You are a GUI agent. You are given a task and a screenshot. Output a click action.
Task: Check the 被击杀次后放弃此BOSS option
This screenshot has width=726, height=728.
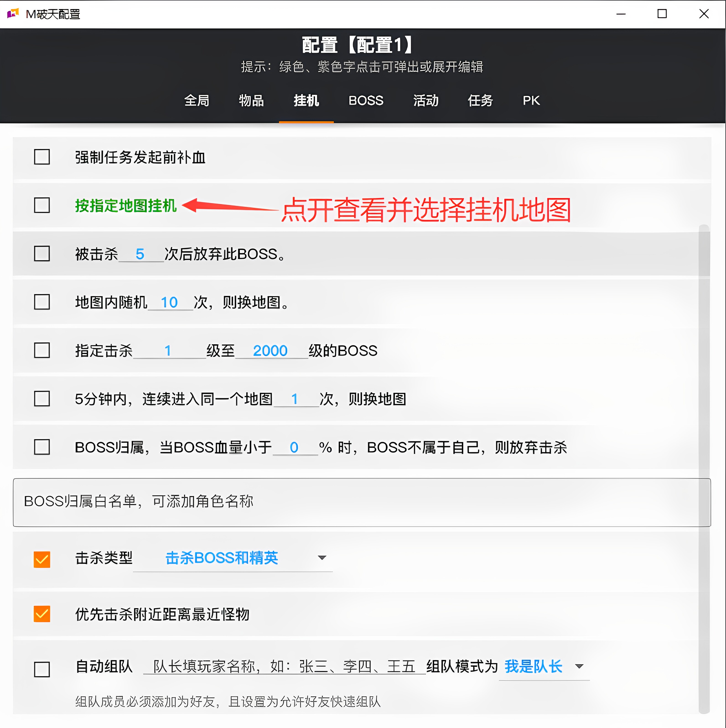coord(42,254)
